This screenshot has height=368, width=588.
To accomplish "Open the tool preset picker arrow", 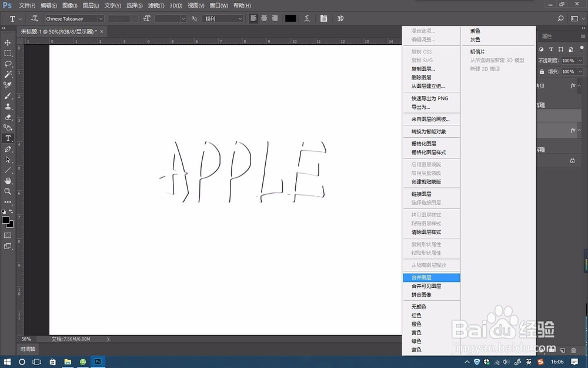I will pyautogui.click(x=20, y=18).
